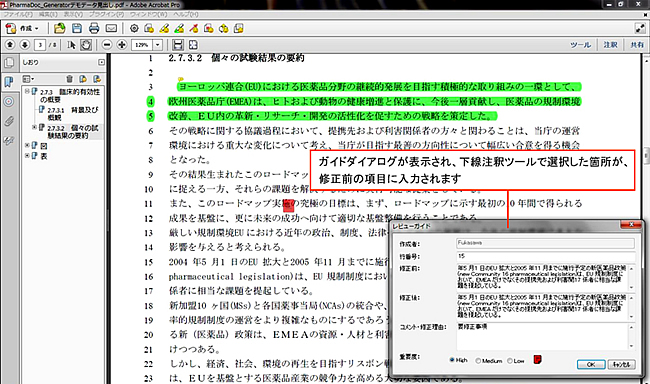Select bookmark 2.7.3.1 背景及び概観
This screenshot has height=384, width=650.
73,114
